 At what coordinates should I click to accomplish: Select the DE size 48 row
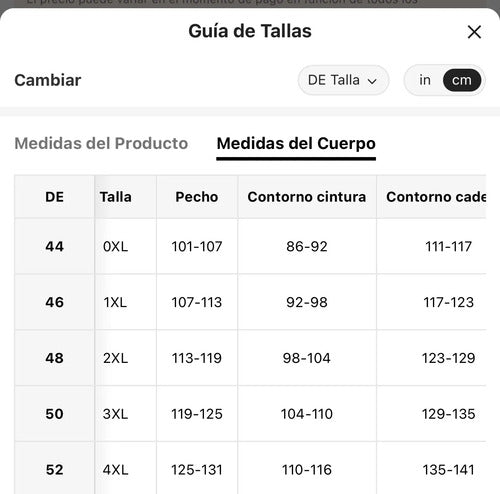[250, 358]
